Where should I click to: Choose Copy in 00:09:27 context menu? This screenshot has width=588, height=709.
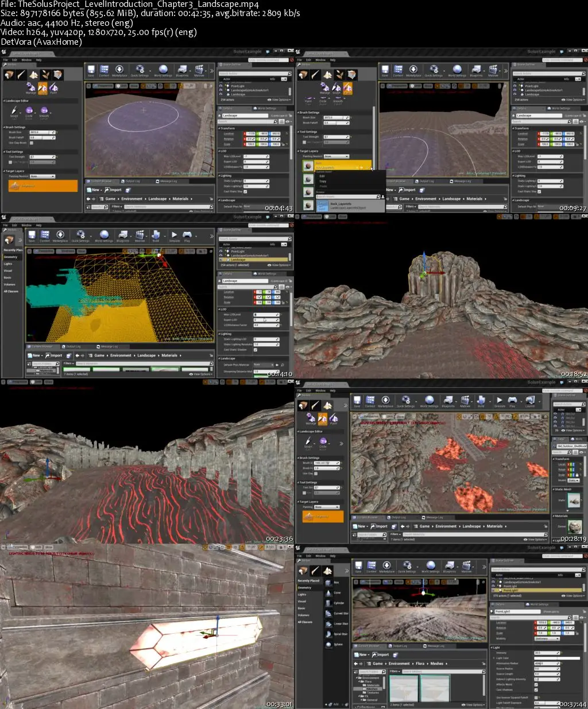coord(323,181)
